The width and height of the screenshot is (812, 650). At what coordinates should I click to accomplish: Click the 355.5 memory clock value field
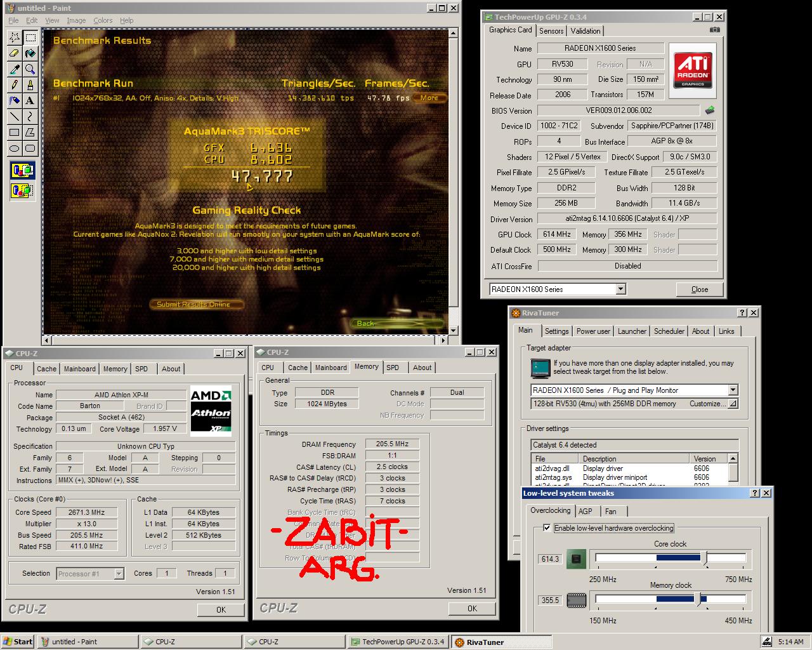pos(550,600)
